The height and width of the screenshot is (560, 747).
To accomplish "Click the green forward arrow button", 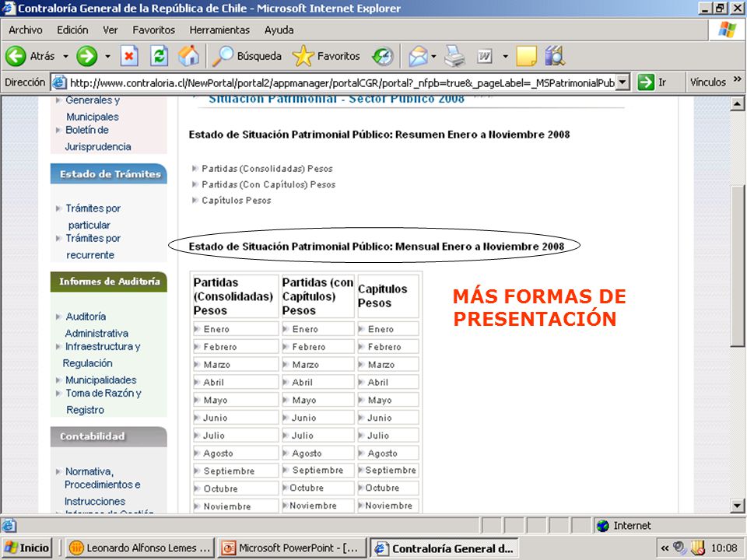I will click(x=87, y=56).
